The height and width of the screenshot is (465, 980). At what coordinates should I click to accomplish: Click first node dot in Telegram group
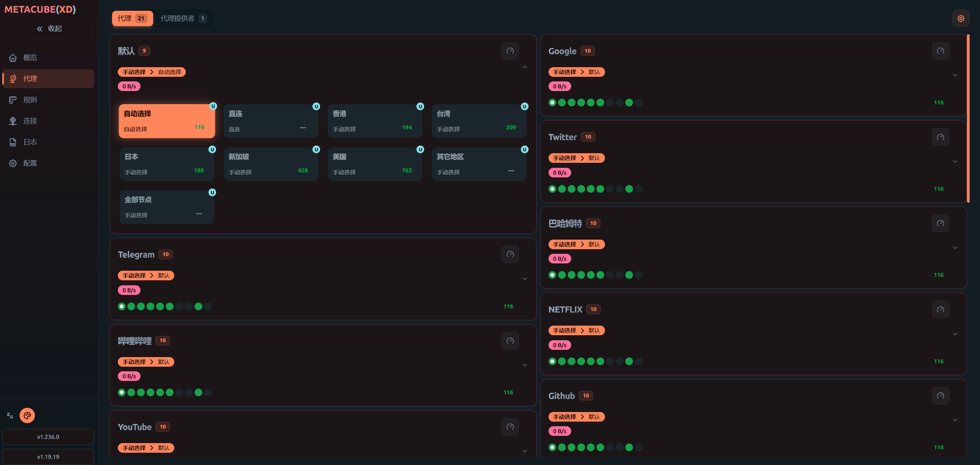click(122, 306)
